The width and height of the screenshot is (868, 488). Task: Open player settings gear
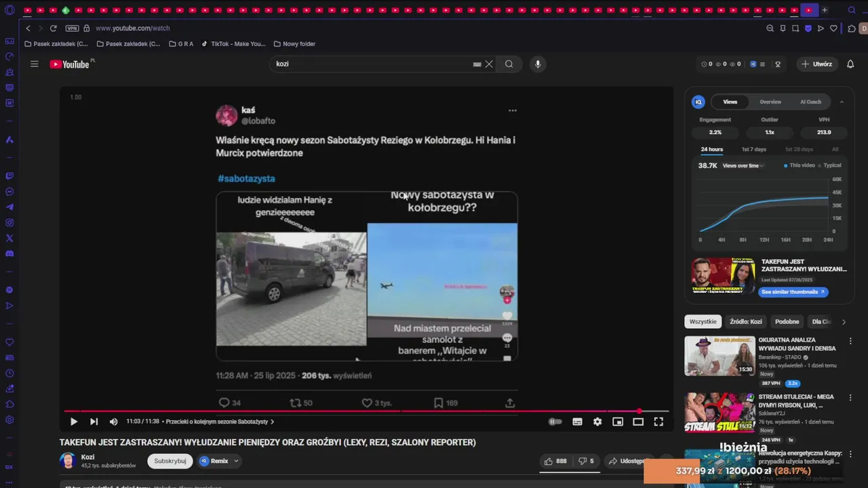point(597,422)
